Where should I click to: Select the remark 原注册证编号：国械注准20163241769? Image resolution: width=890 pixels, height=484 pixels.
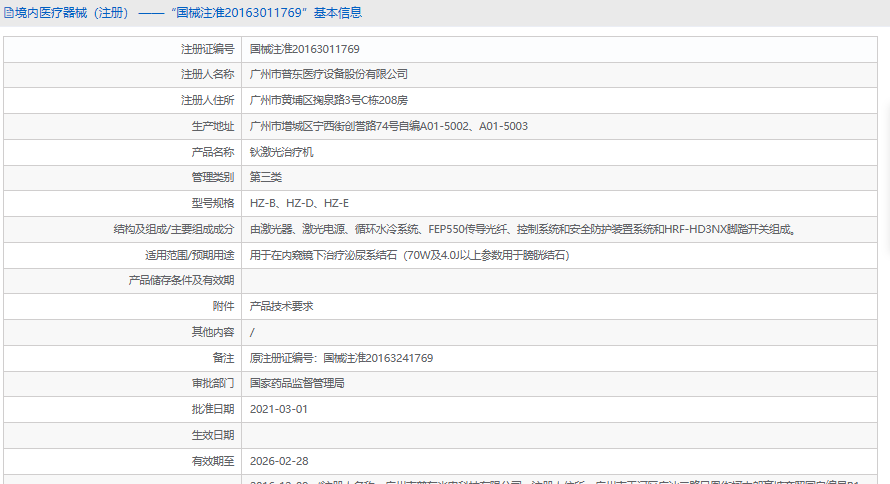coord(341,358)
